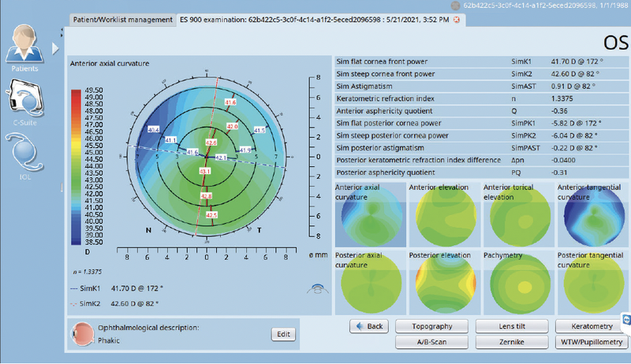
Task: Click the Sim flat posterior cornea power row
Action: (x=482, y=123)
